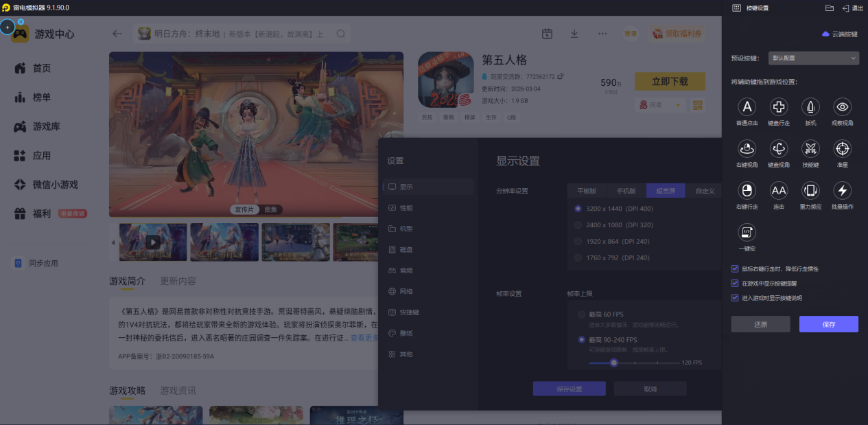This screenshot has width=868, height=425.
Task: Copy the player group number icon
Action: coord(561,76)
